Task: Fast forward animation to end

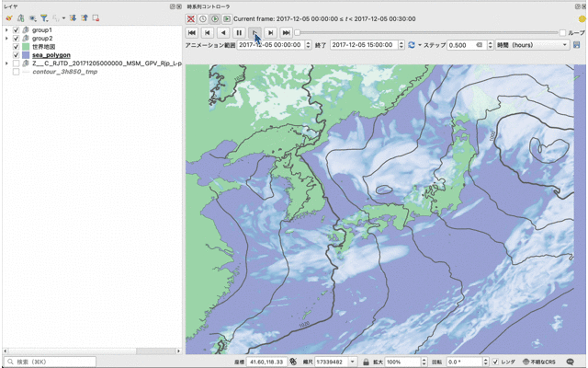Action: (x=286, y=33)
